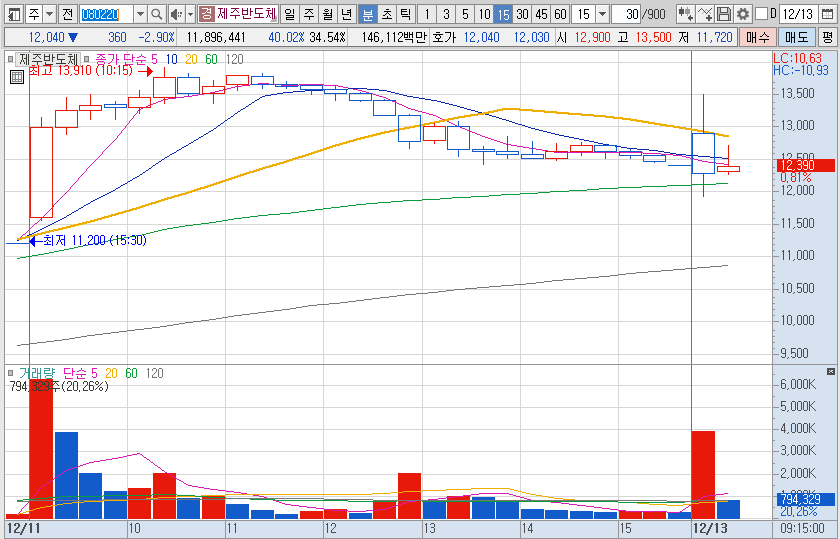Click the 10 moving average legend
The height and width of the screenshot is (539, 840).
click(x=171, y=59)
